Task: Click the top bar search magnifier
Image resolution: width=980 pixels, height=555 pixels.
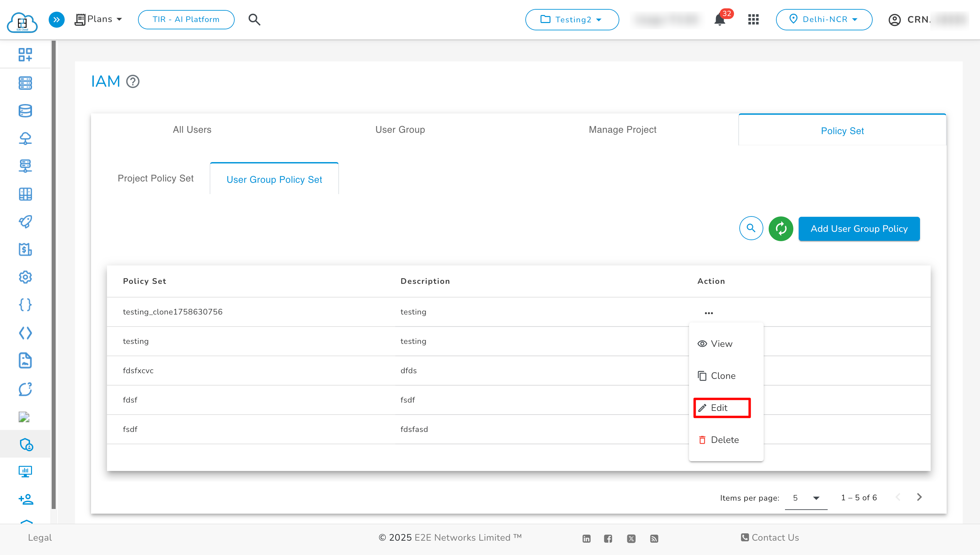Action: point(254,19)
